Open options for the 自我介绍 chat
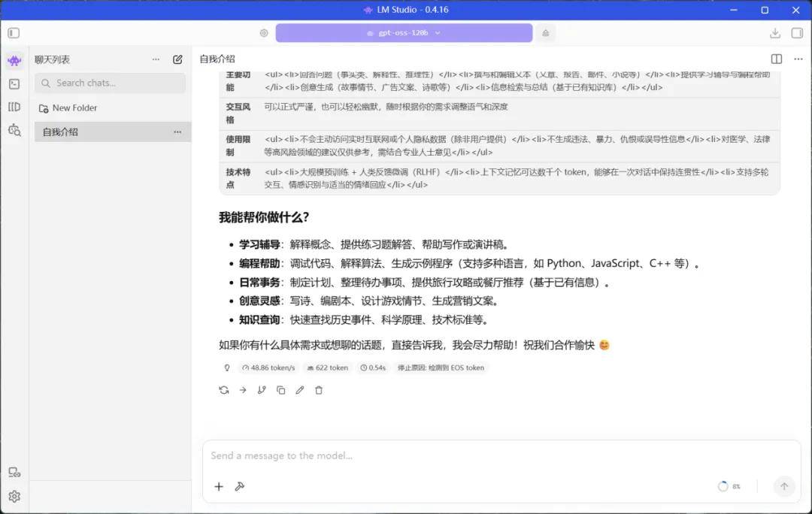 pyautogui.click(x=177, y=132)
